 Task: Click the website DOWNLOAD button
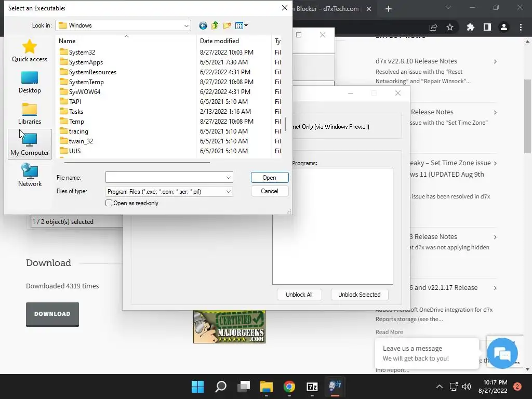click(52, 314)
